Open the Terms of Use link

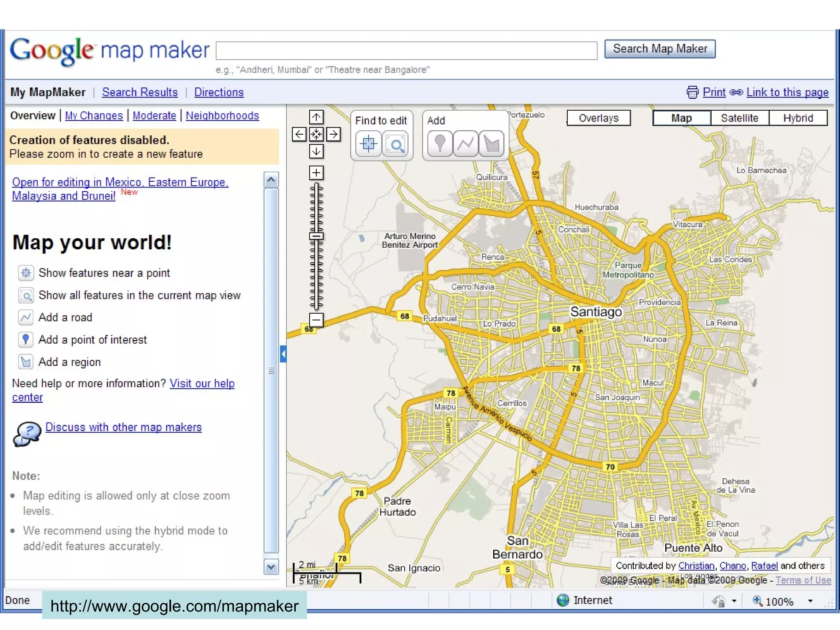tap(803, 580)
